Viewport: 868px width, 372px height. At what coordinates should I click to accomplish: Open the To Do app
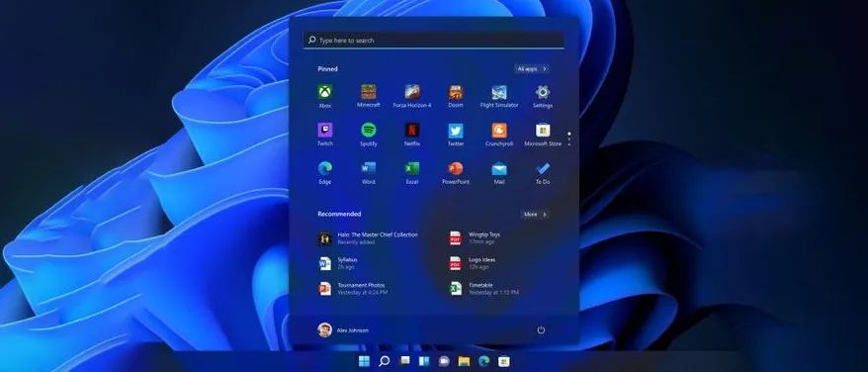[543, 173]
